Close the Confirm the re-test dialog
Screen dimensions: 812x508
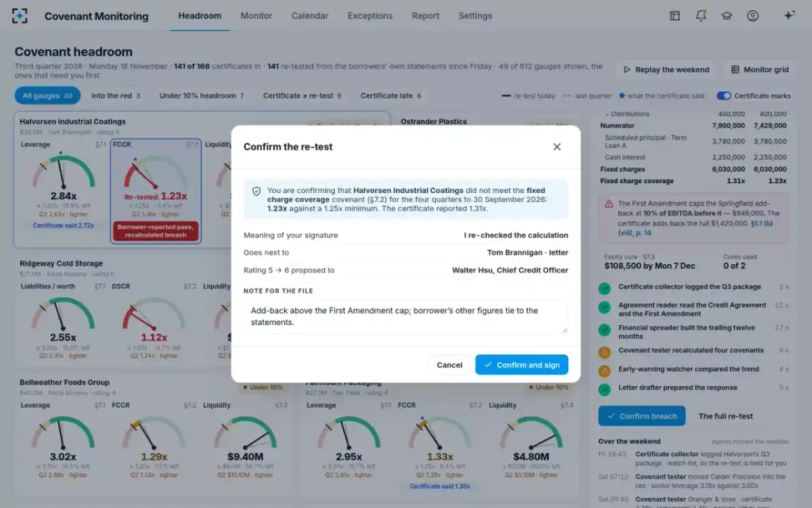point(557,146)
